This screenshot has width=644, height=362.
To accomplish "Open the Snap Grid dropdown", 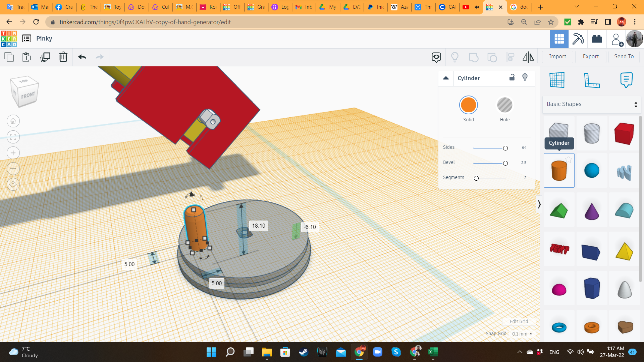I will pyautogui.click(x=522, y=334).
